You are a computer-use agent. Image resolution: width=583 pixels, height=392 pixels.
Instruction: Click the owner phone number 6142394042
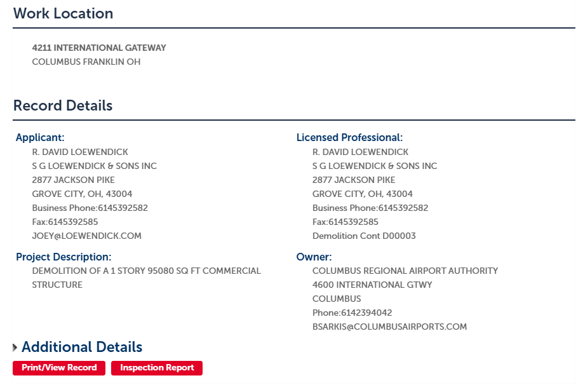coord(352,313)
